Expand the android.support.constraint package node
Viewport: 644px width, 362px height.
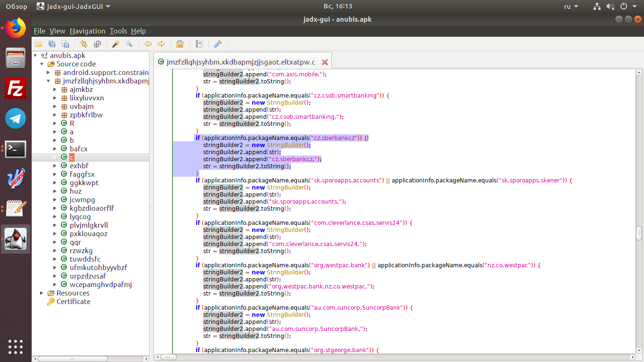(x=48, y=73)
